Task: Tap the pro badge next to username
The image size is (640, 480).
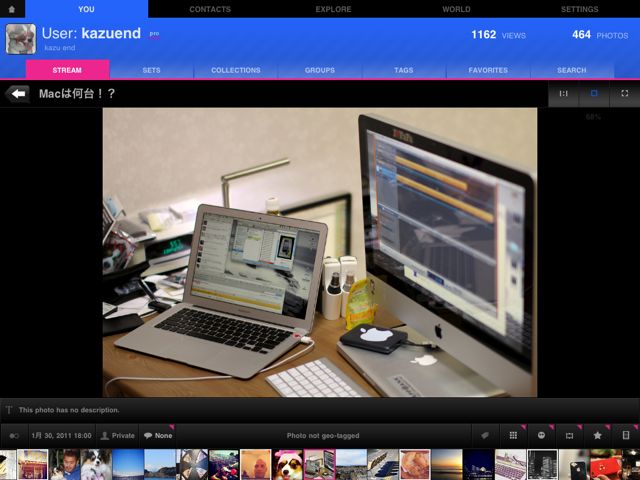Action: (x=154, y=34)
